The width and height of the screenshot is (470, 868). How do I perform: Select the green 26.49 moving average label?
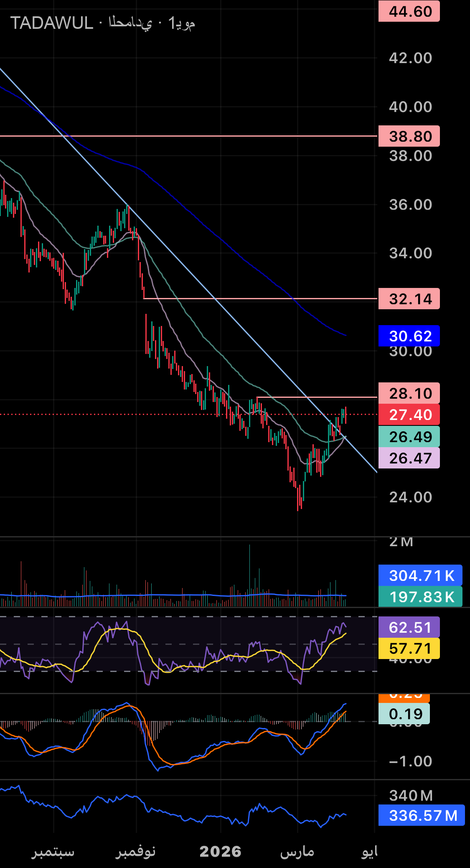[x=409, y=437]
